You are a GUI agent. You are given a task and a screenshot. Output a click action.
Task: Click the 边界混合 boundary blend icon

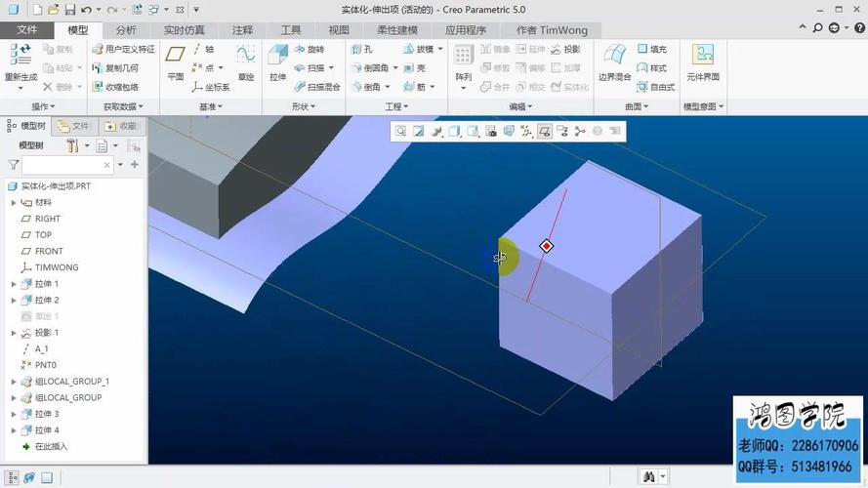tap(614, 61)
